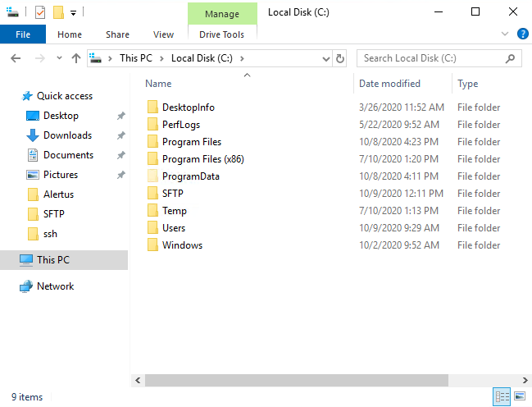532x407 pixels.
Task: Refresh the Local Disk (C:) view
Action: tap(340, 58)
